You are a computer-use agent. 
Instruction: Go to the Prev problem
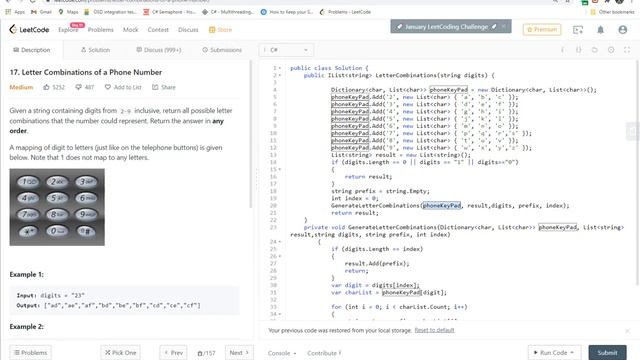173,353
